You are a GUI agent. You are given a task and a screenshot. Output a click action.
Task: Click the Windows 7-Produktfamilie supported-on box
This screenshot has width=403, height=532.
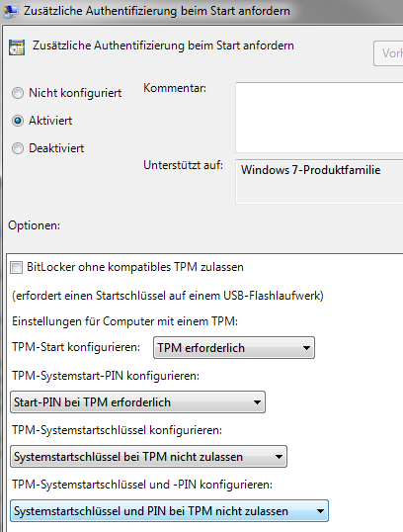[x=319, y=182]
